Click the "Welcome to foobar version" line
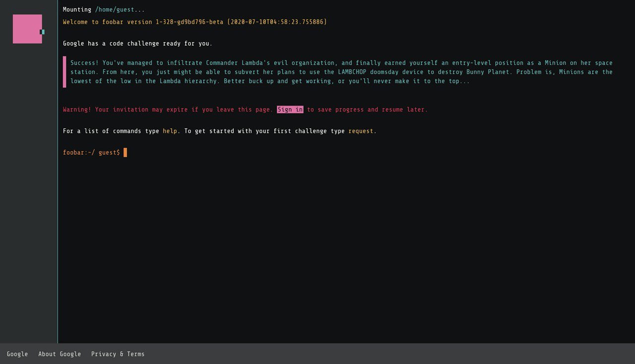This screenshot has width=635, height=364. click(195, 22)
